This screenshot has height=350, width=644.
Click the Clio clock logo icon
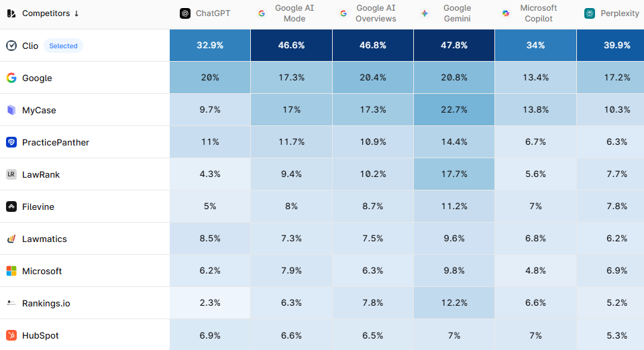click(11, 46)
